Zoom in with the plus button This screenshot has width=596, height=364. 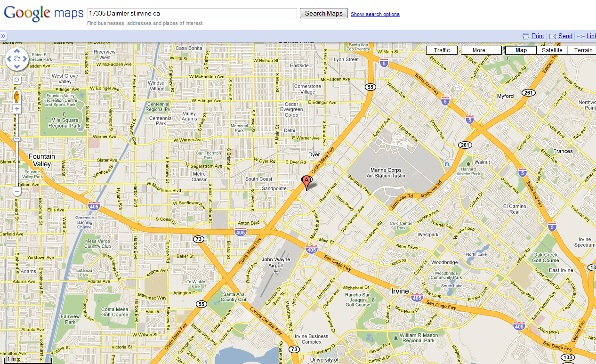(x=17, y=109)
